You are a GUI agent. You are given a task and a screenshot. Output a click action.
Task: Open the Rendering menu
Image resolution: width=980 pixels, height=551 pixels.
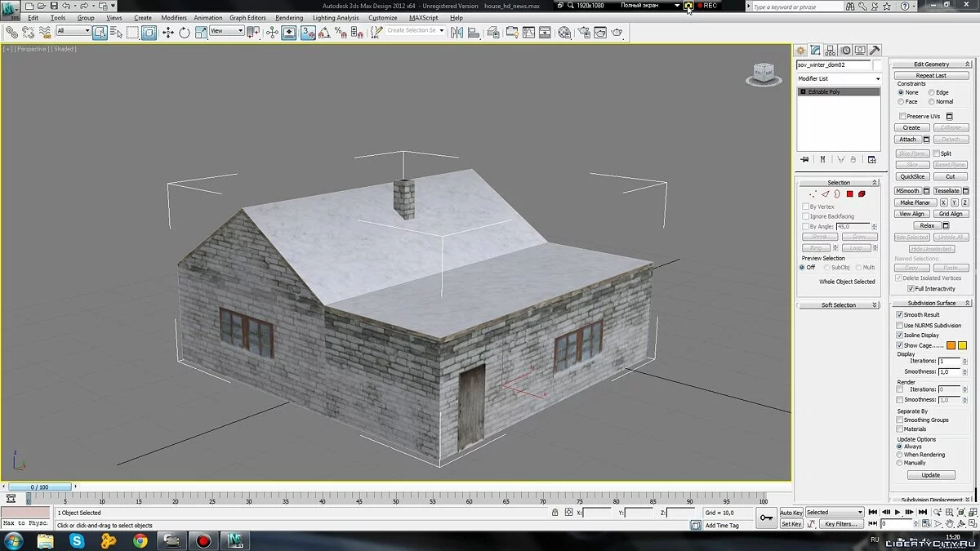[289, 17]
